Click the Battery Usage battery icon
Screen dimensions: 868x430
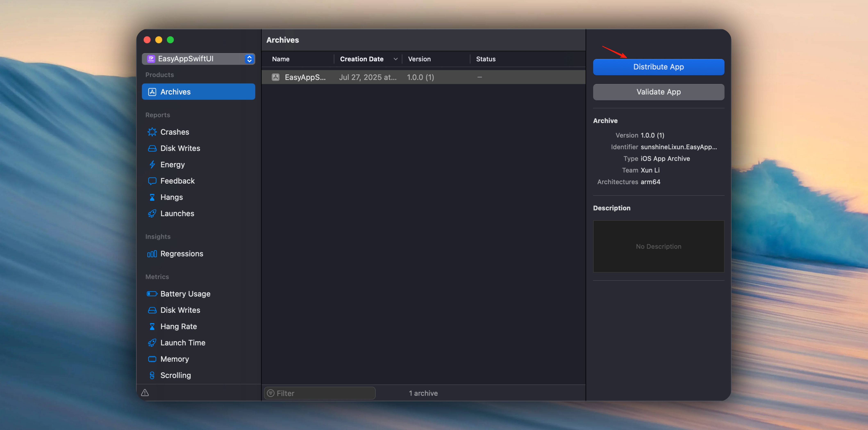152,294
